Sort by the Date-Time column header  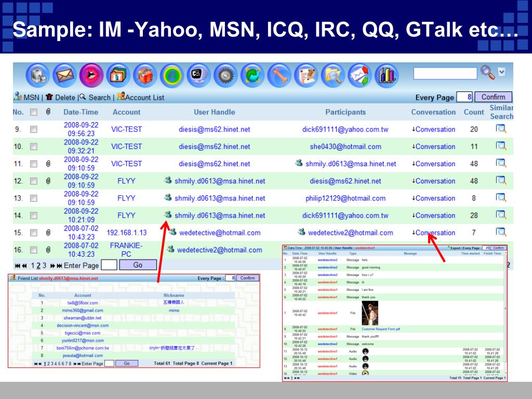81,112
